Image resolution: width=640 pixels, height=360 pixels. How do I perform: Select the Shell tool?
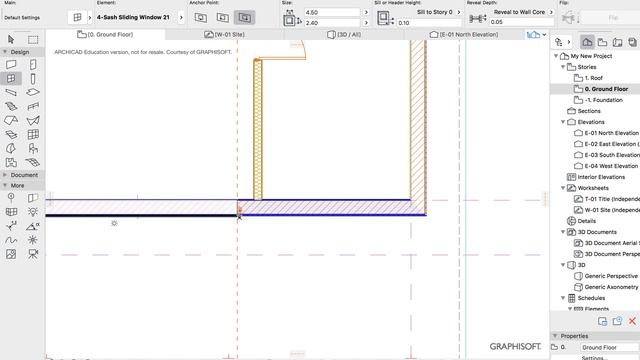(33, 120)
